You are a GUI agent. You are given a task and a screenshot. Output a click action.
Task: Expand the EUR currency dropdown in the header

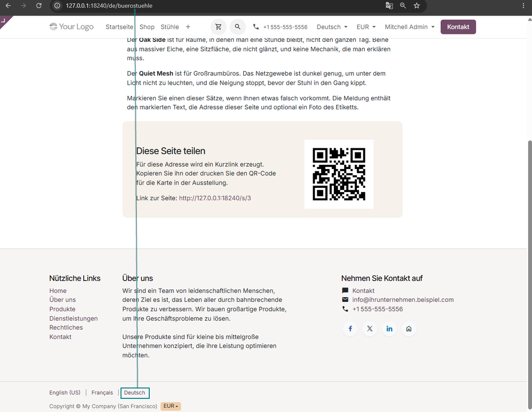(x=366, y=27)
